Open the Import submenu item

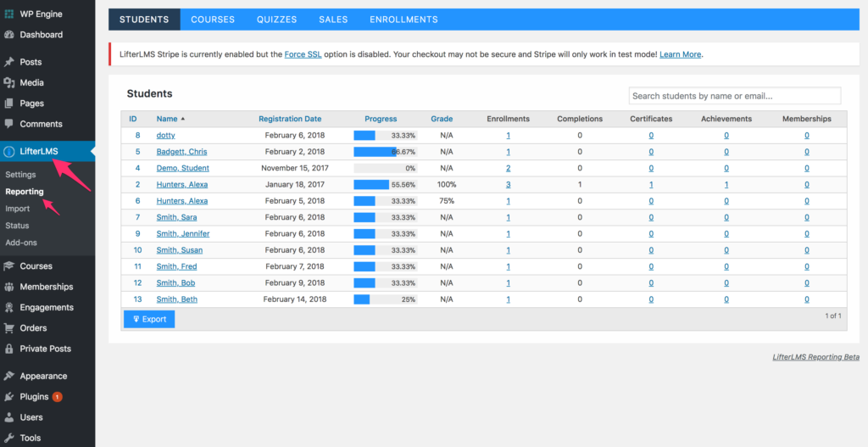click(x=18, y=209)
